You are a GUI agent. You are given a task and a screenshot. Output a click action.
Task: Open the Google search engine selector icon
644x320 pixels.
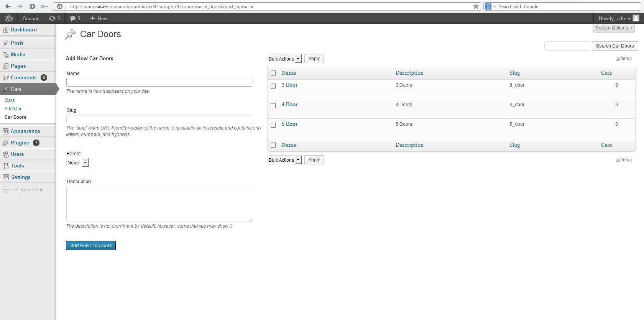click(x=488, y=7)
